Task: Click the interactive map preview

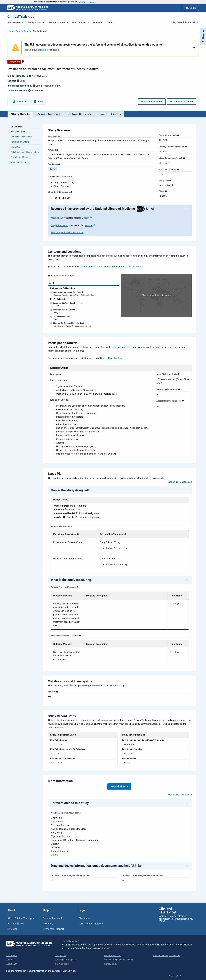Action: (156, 295)
